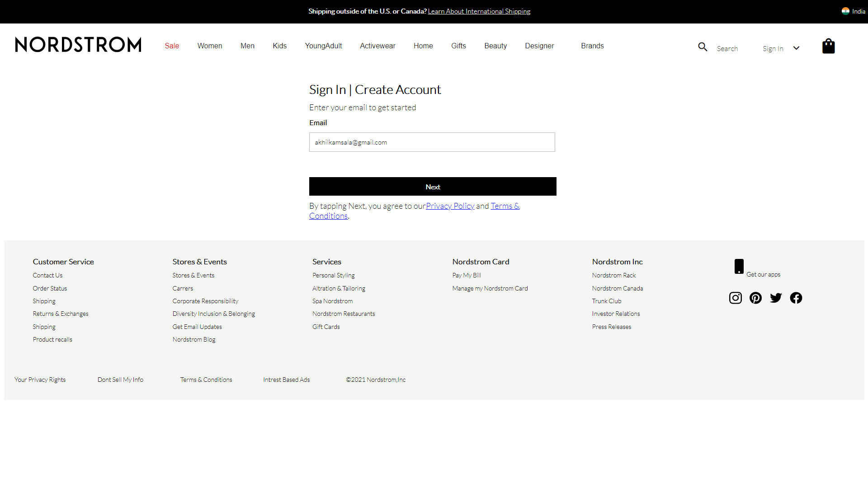Go to Nordstrom logo homepage
868x488 pixels.
(x=78, y=45)
